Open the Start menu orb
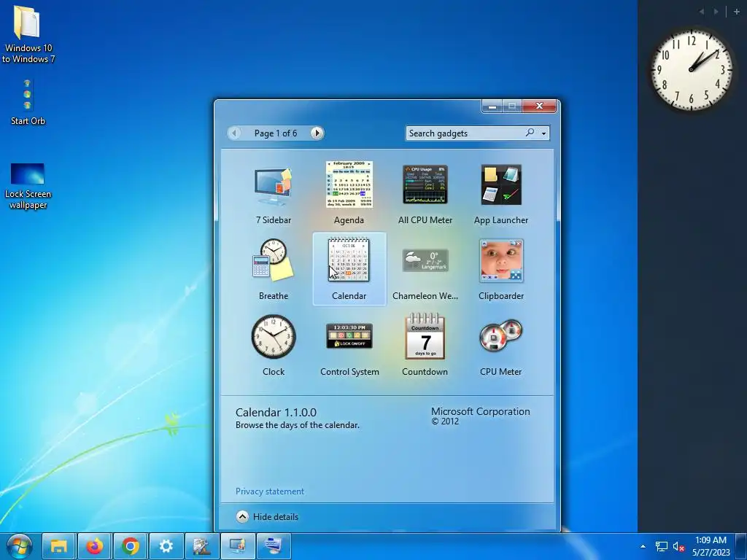This screenshot has width=747, height=560. click(x=19, y=546)
